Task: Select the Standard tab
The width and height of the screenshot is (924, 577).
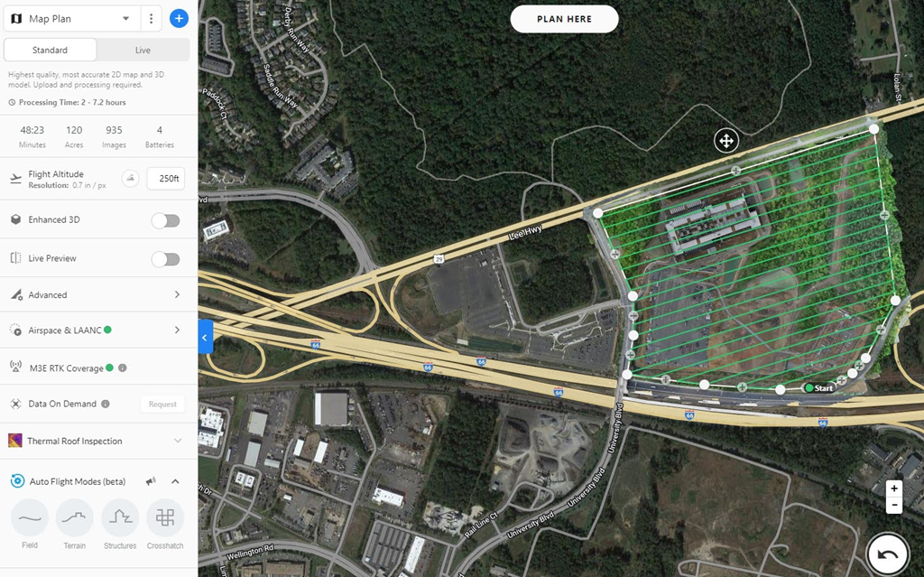Action: point(51,51)
